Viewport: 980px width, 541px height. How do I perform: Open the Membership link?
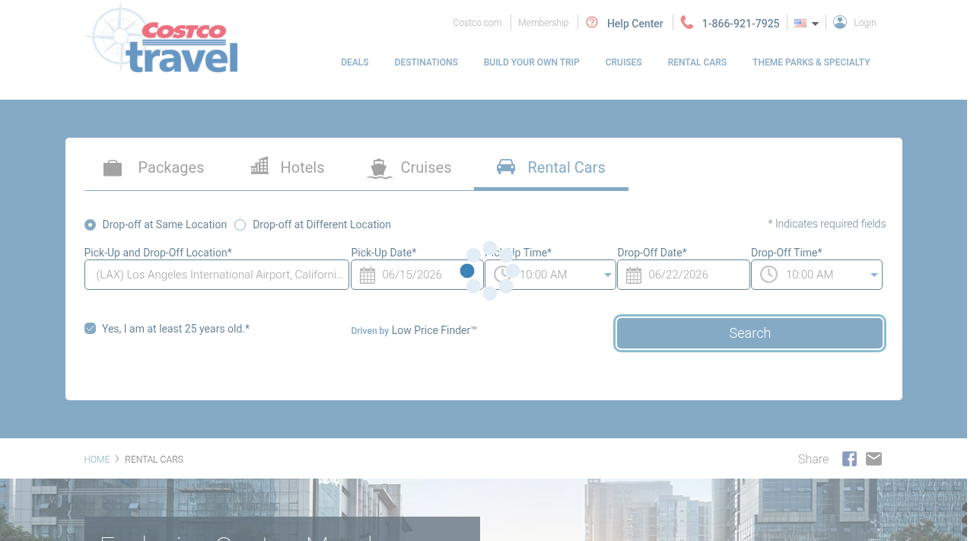[543, 23]
